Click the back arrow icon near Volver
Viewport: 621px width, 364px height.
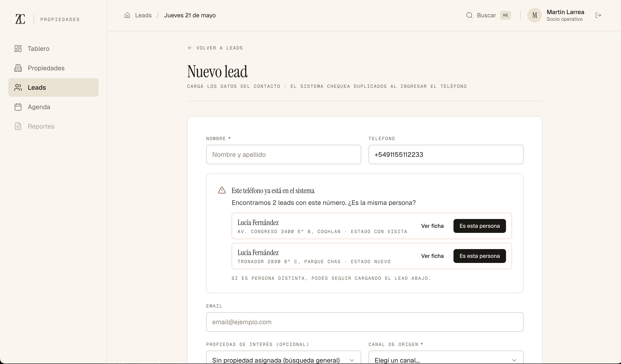pyautogui.click(x=190, y=48)
